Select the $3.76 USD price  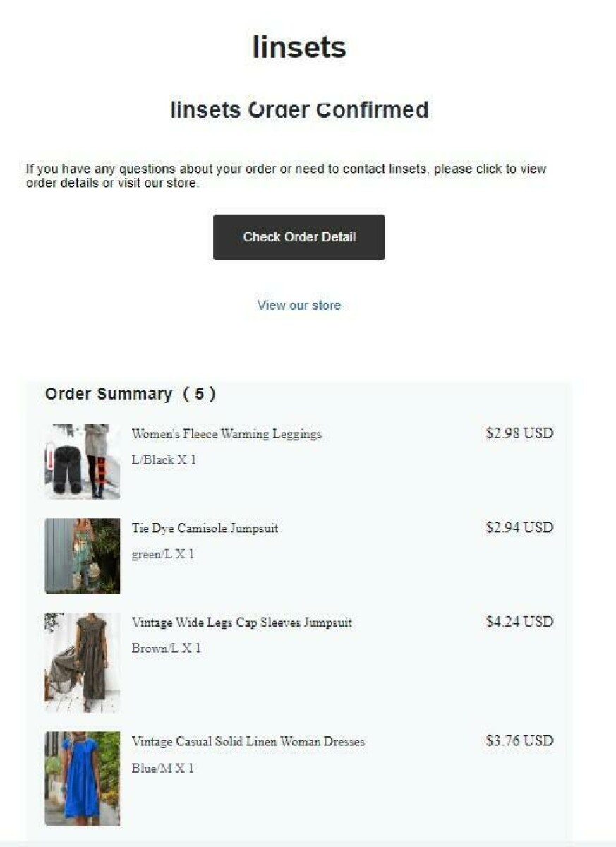[x=519, y=741]
